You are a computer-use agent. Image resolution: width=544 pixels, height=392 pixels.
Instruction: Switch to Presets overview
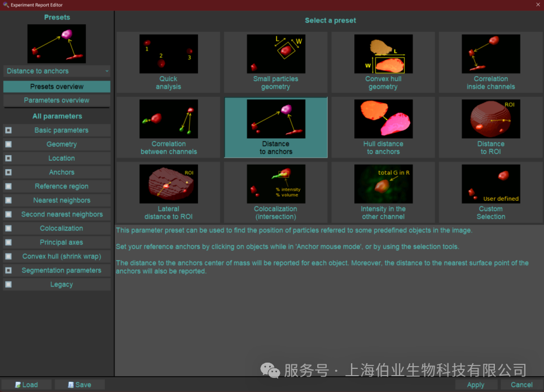pos(57,87)
